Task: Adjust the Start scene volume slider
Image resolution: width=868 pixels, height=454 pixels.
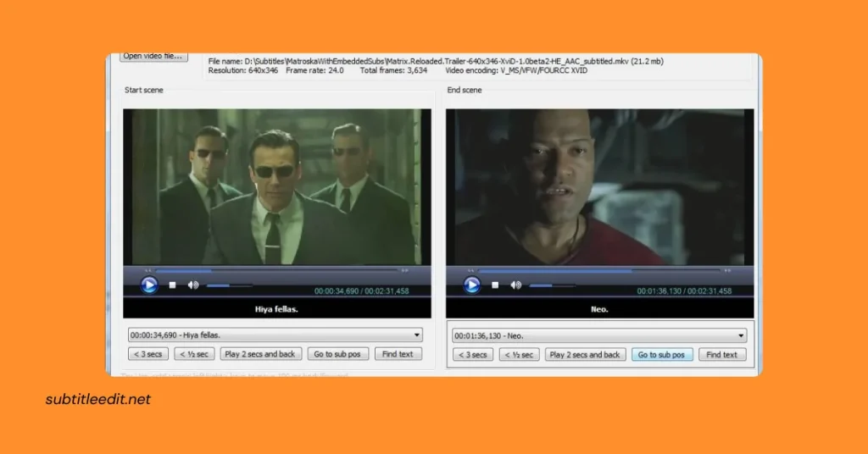Action: (229, 286)
